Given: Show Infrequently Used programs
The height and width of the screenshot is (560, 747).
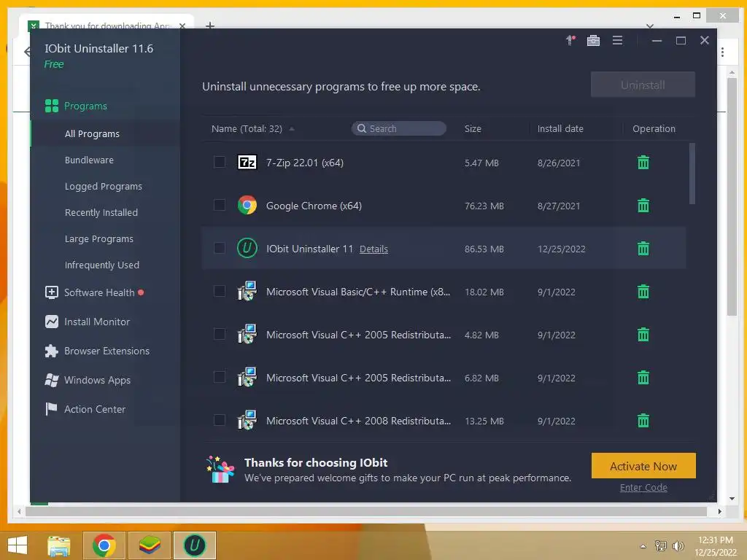Looking at the screenshot, I should click(102, 265).
